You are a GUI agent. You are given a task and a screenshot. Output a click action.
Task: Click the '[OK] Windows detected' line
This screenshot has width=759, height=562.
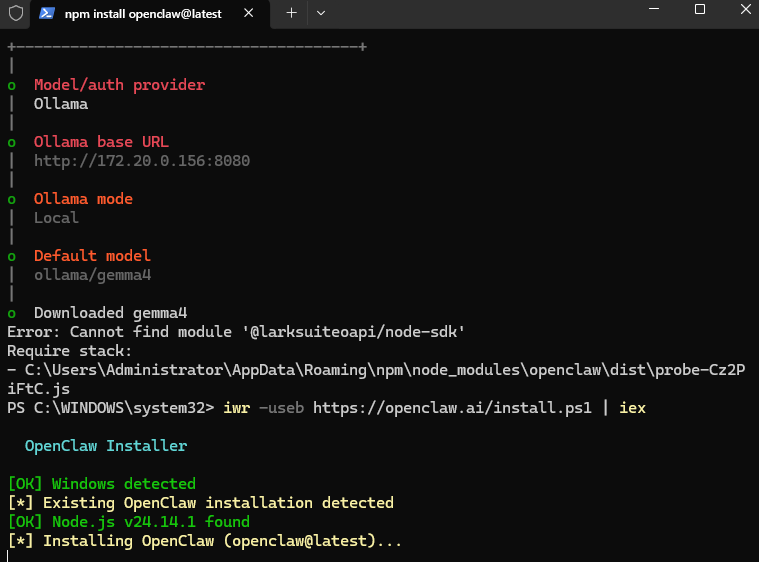coord(102,484)
